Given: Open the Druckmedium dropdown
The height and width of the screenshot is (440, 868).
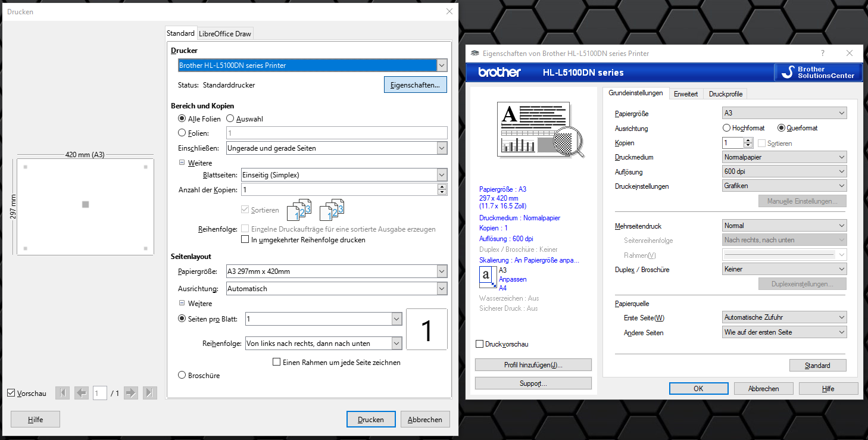Looking at the screenshot, I should click(x=784, y=157).
